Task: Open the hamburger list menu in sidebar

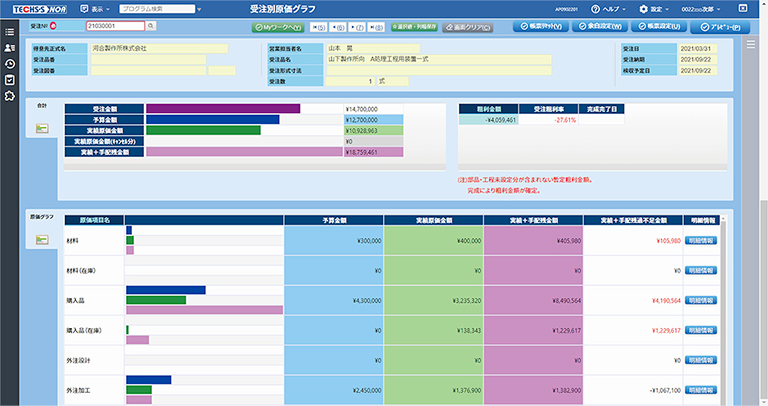Action: coord(10,30)
